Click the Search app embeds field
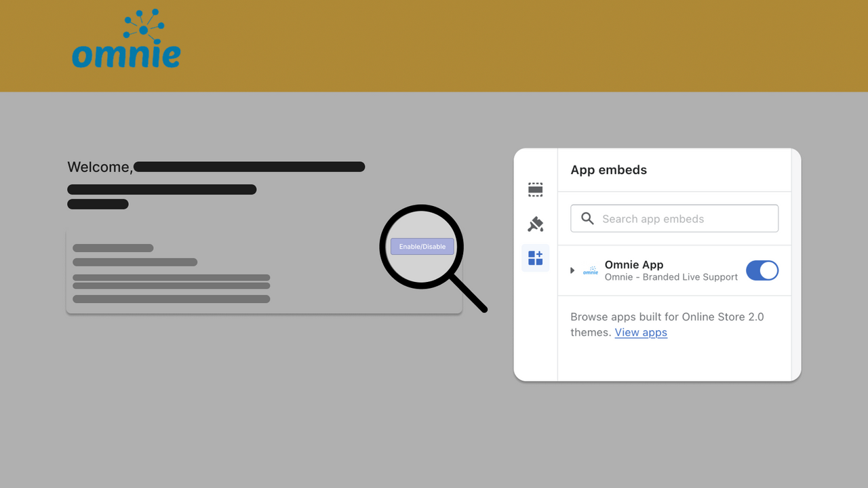Screen dimensions: 868x488 674,219
